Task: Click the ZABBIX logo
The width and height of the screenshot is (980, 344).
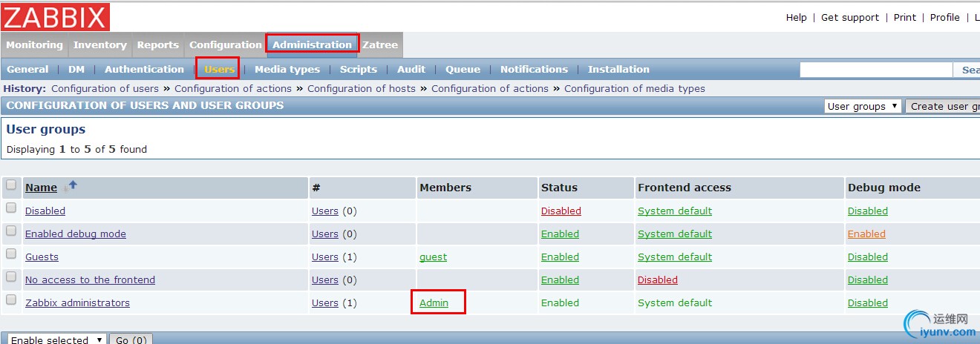Action: (56, 17)
